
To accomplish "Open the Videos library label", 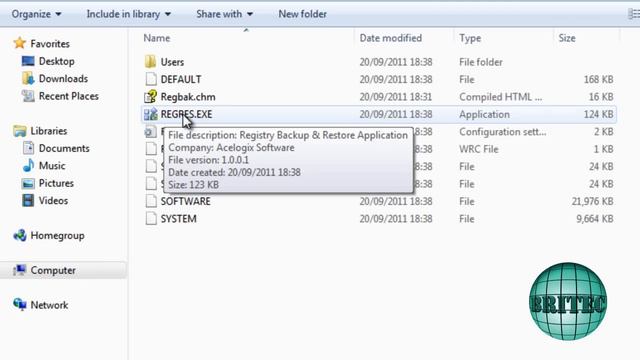I will [x=53, y=200].
